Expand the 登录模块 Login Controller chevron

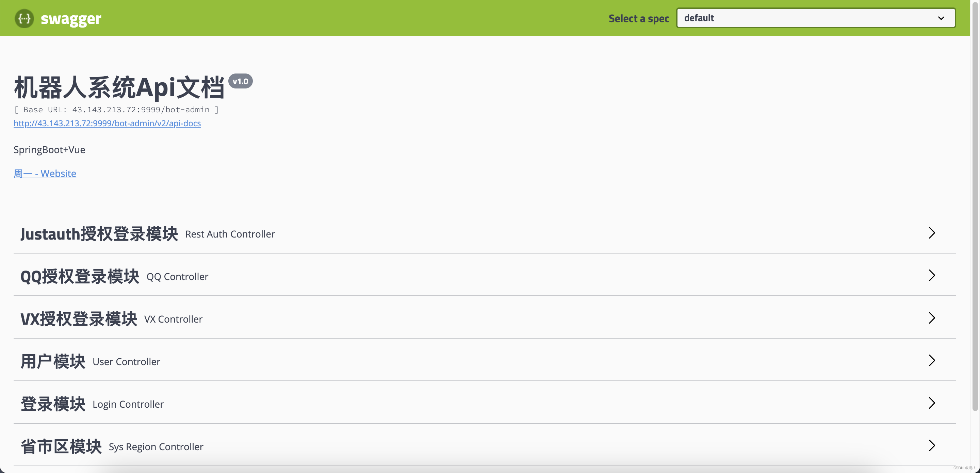[932, 403]
